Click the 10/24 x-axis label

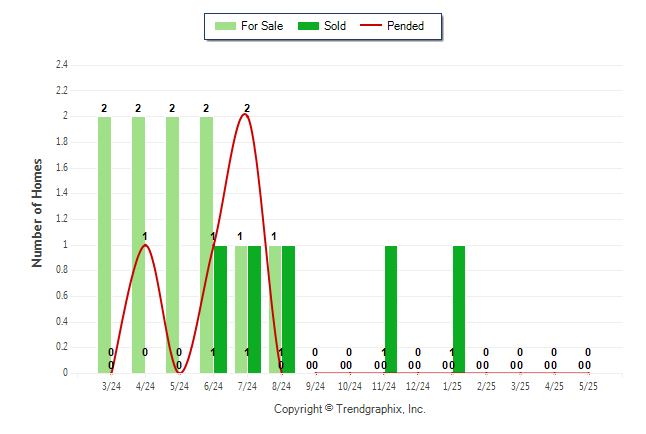click(x=350, y=386)
